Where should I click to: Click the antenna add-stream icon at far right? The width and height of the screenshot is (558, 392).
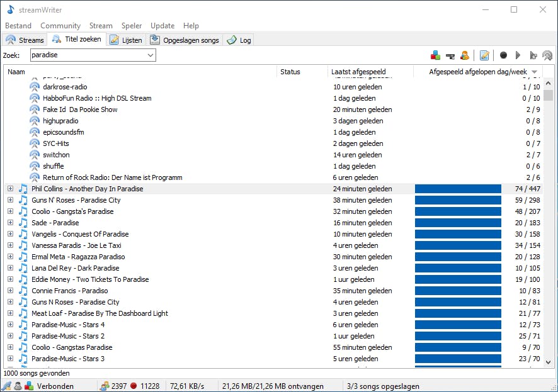coord(547,55)
